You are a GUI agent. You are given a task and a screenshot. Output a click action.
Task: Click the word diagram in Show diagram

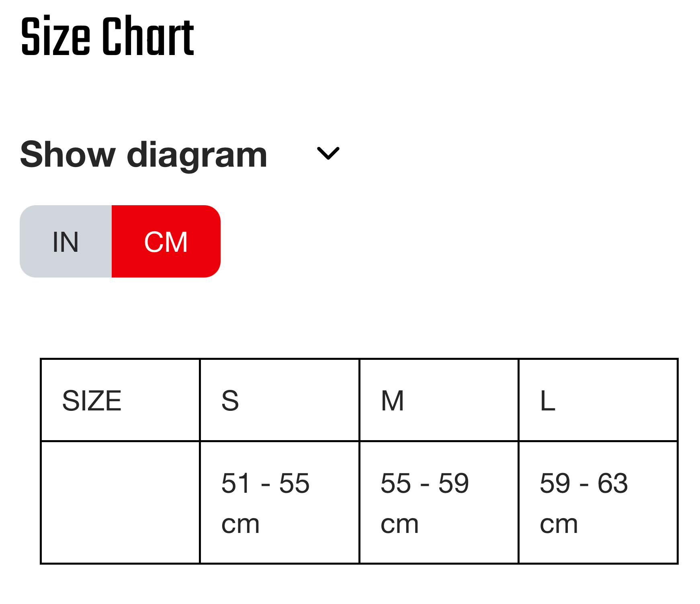pyautogui.click(x=197, y=155)
